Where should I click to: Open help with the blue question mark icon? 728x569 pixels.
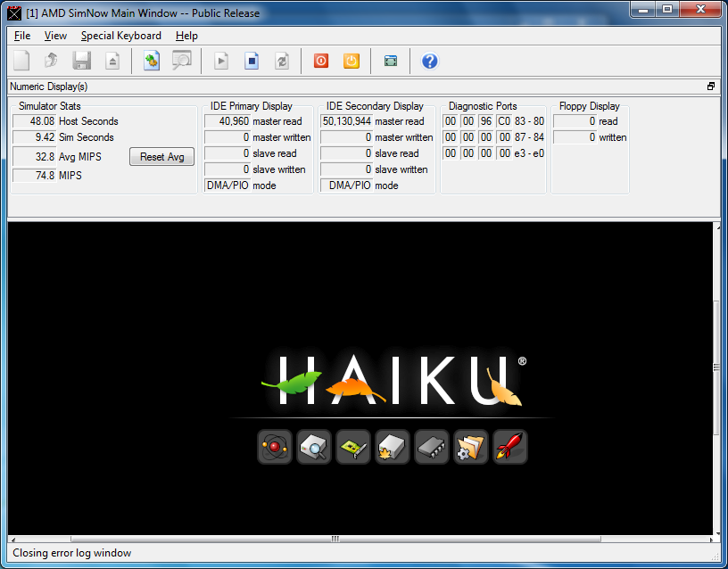(x=430, y=61)
